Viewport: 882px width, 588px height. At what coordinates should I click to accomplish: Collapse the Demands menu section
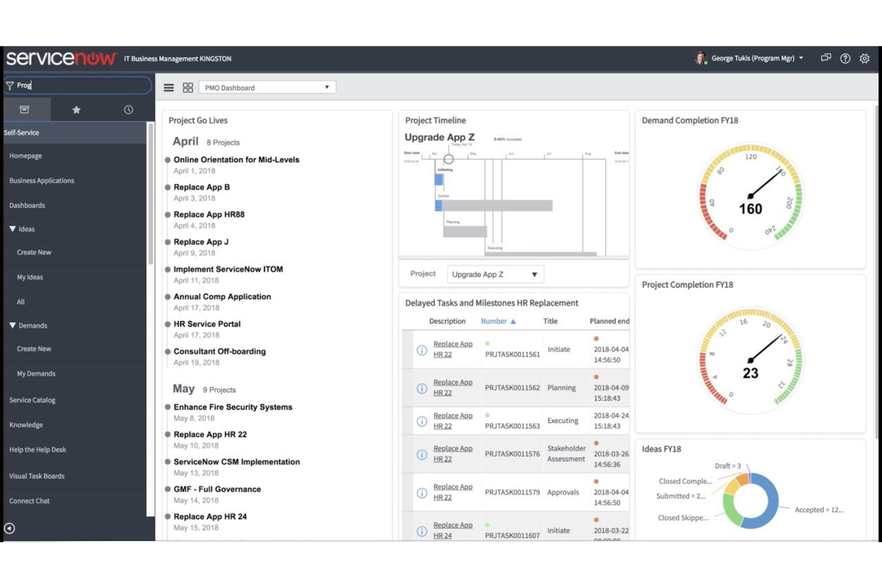tap(13, 325)
